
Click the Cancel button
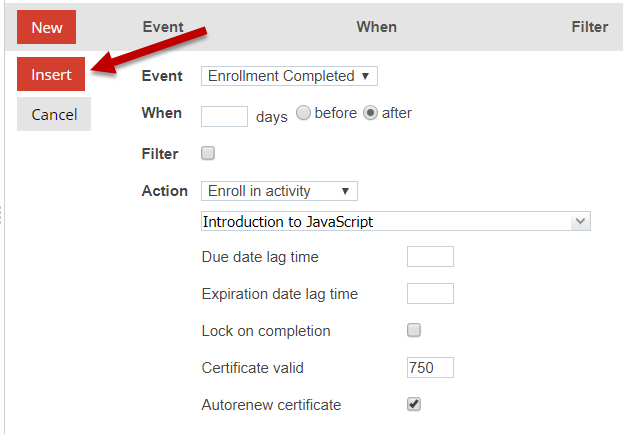pyautogui.click(x=54, y=114)
